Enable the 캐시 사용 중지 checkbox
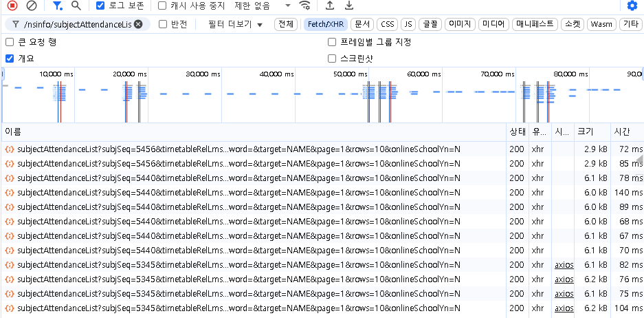644x318 pixels. pos(162,6)
